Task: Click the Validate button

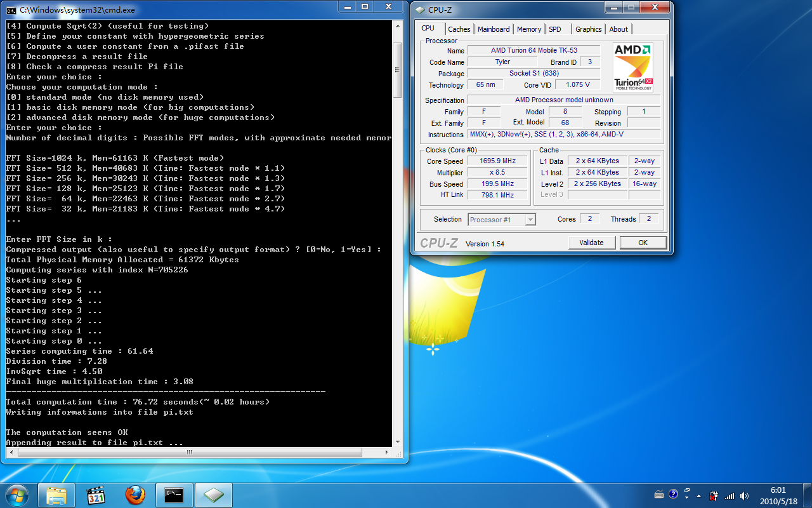Action: (x=591, y=243)
